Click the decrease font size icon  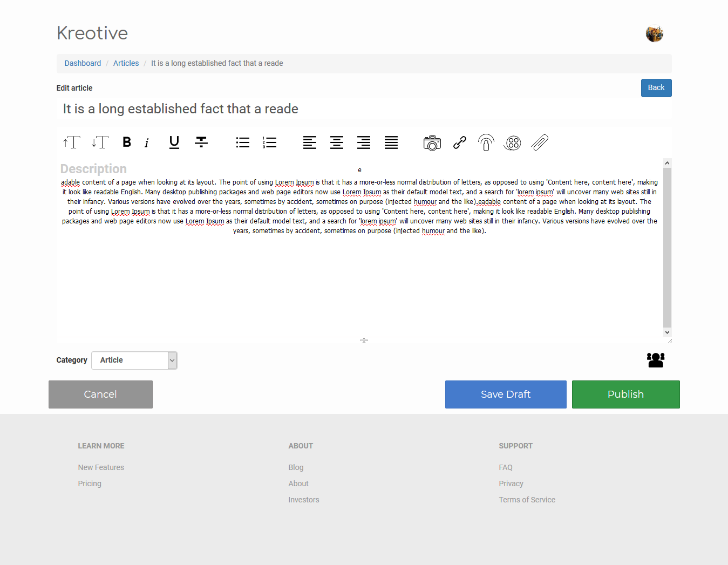(x=100, y=142)
